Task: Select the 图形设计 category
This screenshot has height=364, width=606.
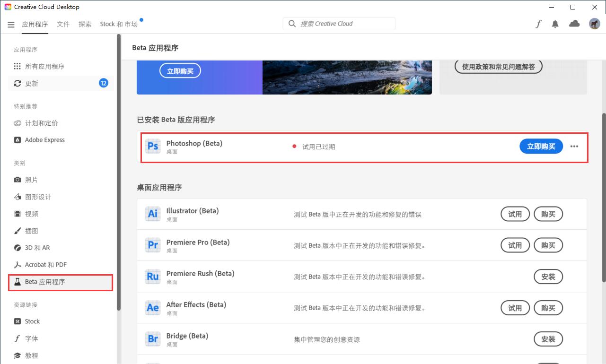Action: pyautogui.click(x=61, y=197)
